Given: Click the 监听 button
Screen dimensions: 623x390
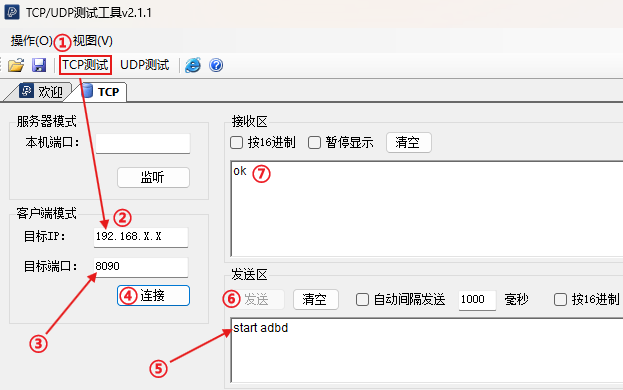Looking at the screenshot, I should (153, 177).
